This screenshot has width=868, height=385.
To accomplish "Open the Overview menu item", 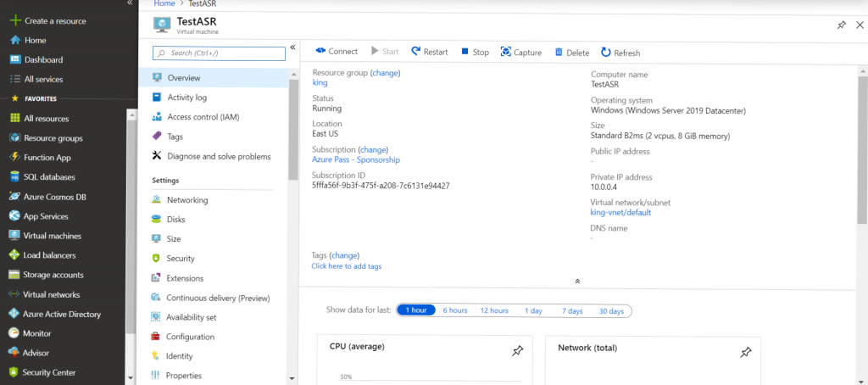I will (x=213, y=77).
